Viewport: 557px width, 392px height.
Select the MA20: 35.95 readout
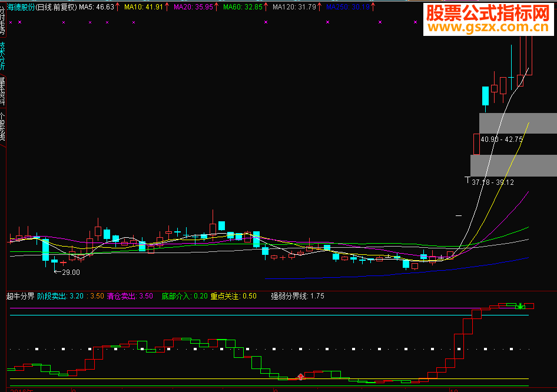click(x=193, y=7)
